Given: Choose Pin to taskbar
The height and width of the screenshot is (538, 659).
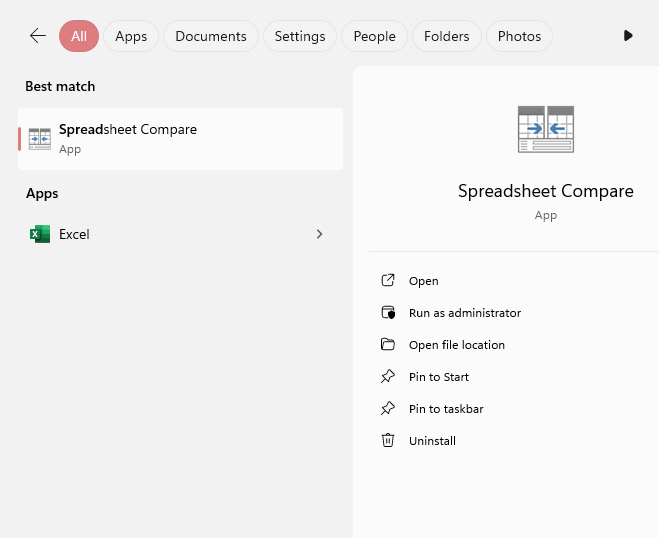Looking at the screenshot, I should [x=446, y=409].
